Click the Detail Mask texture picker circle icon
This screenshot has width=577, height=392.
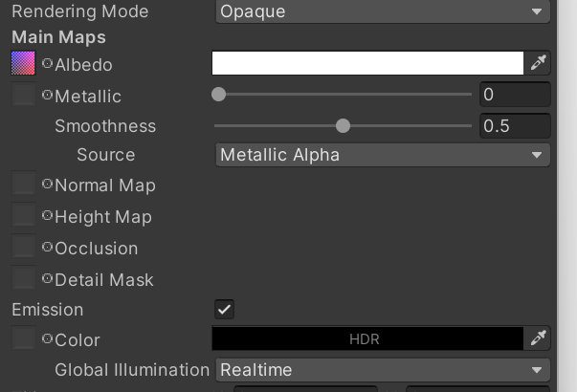(x=48, y=278)
